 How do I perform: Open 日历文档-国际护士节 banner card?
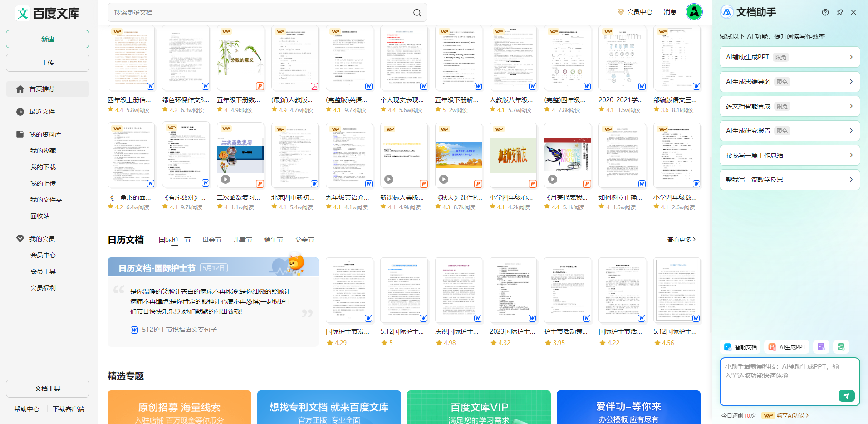pos(213,302)
